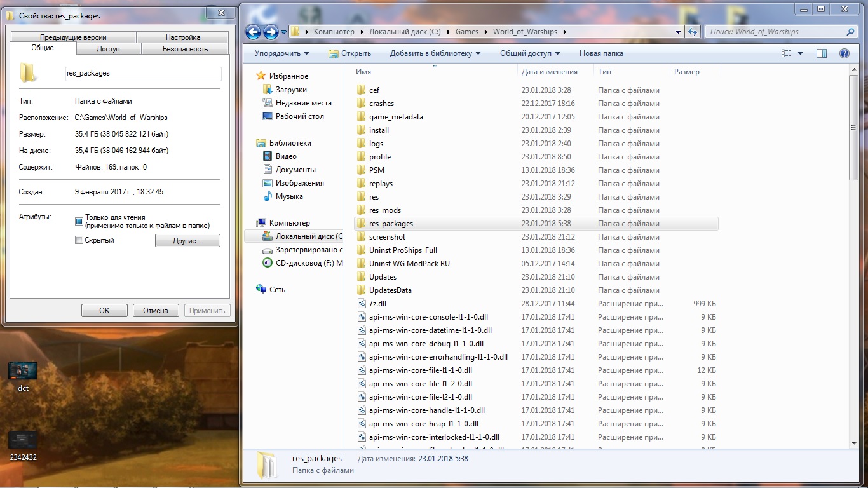This screenshot has height=488, width=868.
Task: Switch to the Настройка tab
Action: pyautogui.click(x=183, y=37)
